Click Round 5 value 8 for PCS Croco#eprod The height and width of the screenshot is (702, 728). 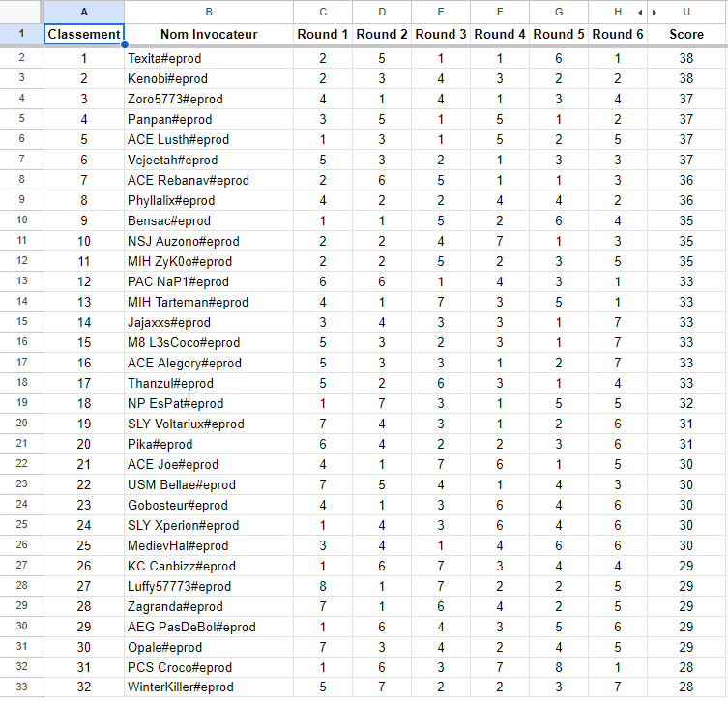(x=559, y=667)
